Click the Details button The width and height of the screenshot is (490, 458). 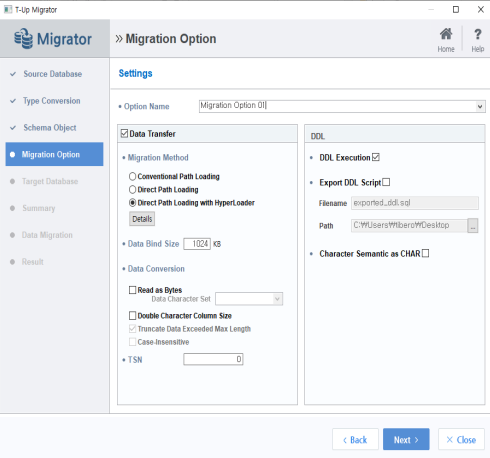pyautogui.click(x=142, y=219)
